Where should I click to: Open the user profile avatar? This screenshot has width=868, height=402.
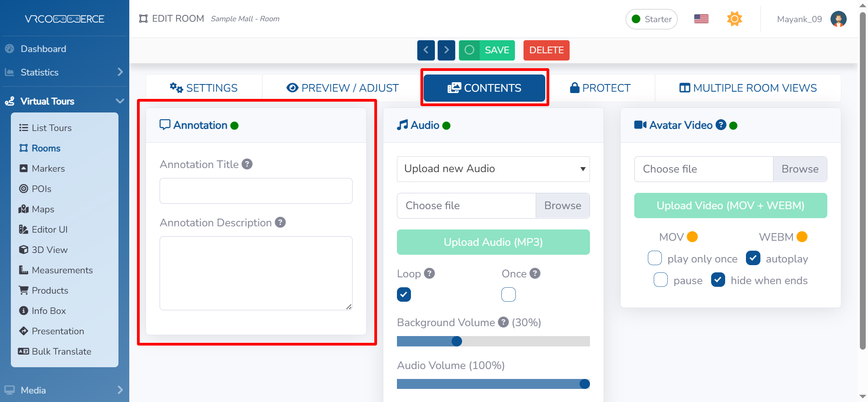pyautogui.click(x=838, y=19)
